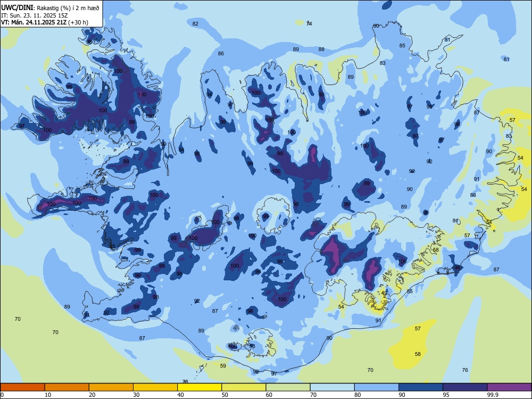Click legend tick label 95

(x=446, y=395)
